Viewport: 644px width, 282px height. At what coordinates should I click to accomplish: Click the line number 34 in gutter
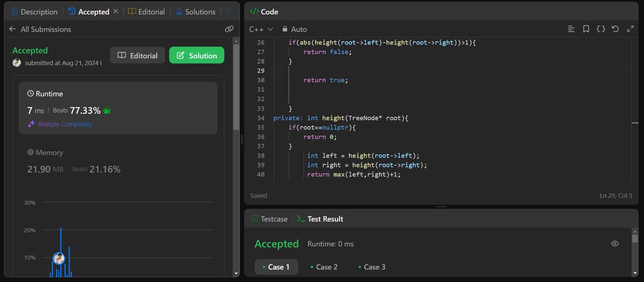(x=261, y=118)
